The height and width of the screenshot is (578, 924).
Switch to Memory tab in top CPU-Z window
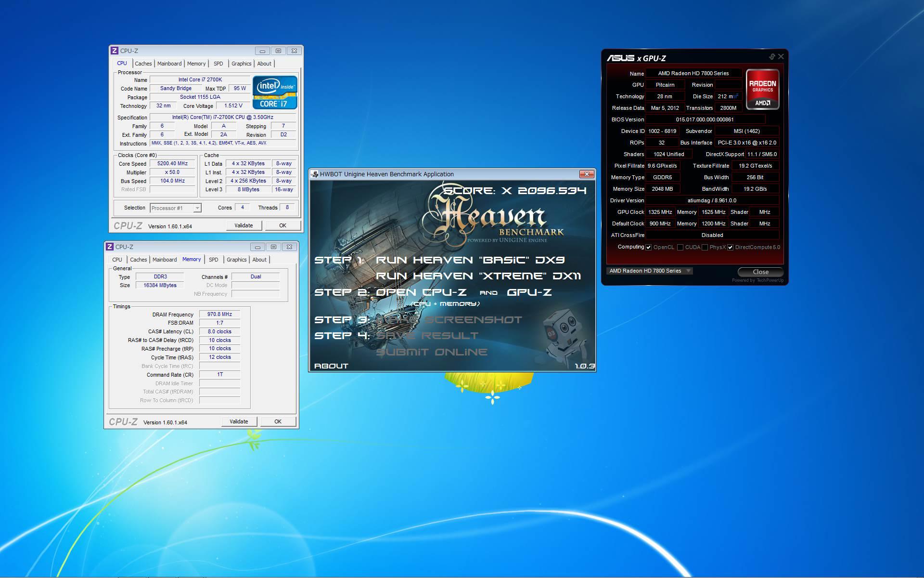tap(196, 64)
